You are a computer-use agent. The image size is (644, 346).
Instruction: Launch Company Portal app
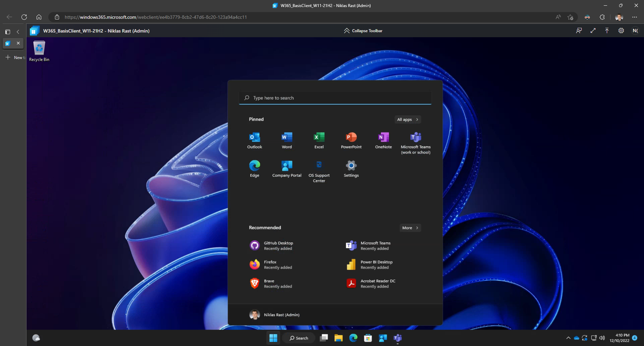point(287,169)
